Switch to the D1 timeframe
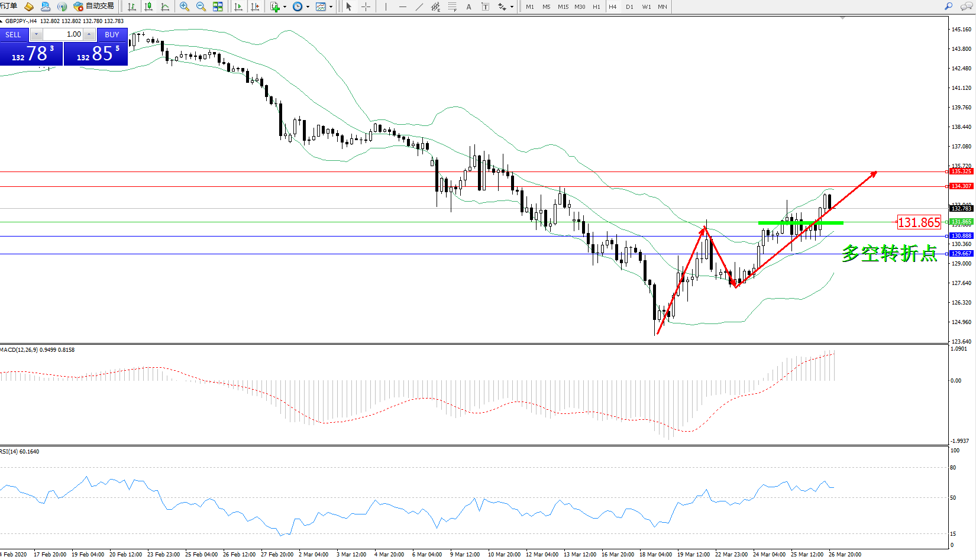976x560 pixels. (x=629, y=7)
